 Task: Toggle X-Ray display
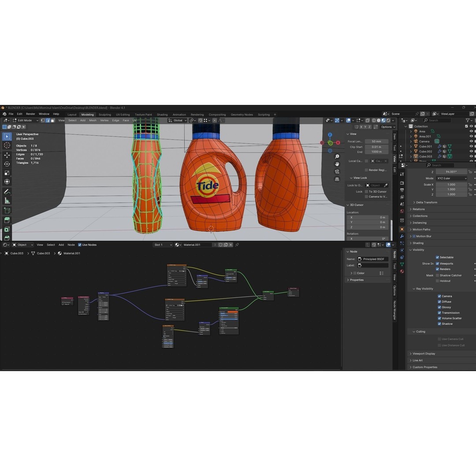click(x=368, y=120)
